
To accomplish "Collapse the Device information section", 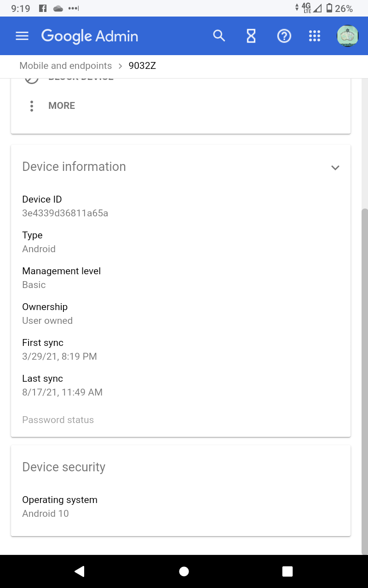I will click(x=335, y=168).
